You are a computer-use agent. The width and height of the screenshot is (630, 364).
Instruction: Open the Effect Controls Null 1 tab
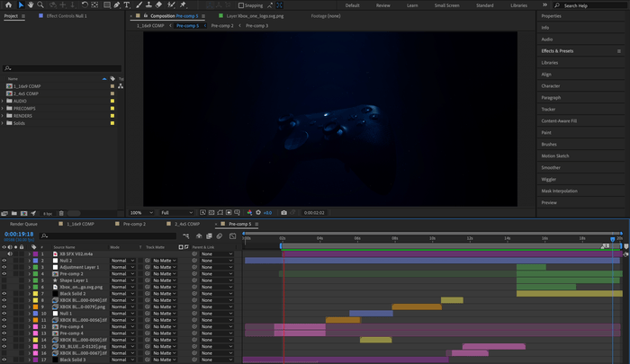point(67,16)
